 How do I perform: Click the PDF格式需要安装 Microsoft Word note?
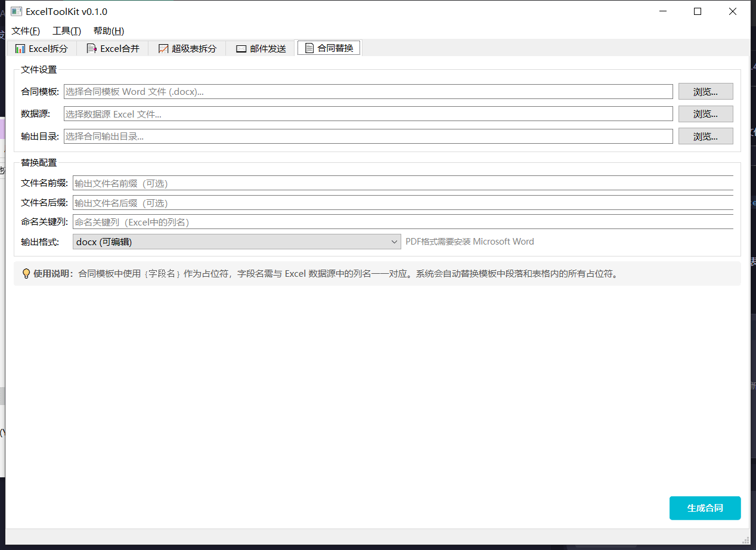[470, 242]
